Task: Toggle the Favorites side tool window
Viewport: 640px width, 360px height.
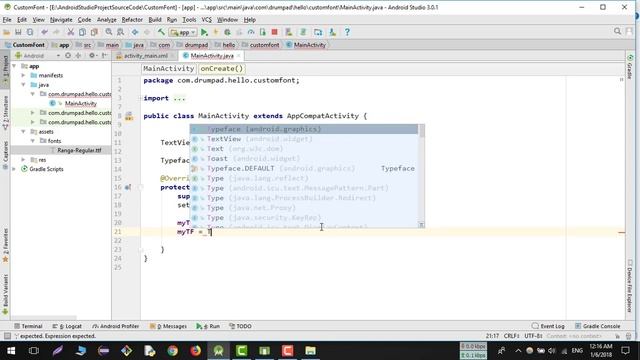Action: coord(5,246)
